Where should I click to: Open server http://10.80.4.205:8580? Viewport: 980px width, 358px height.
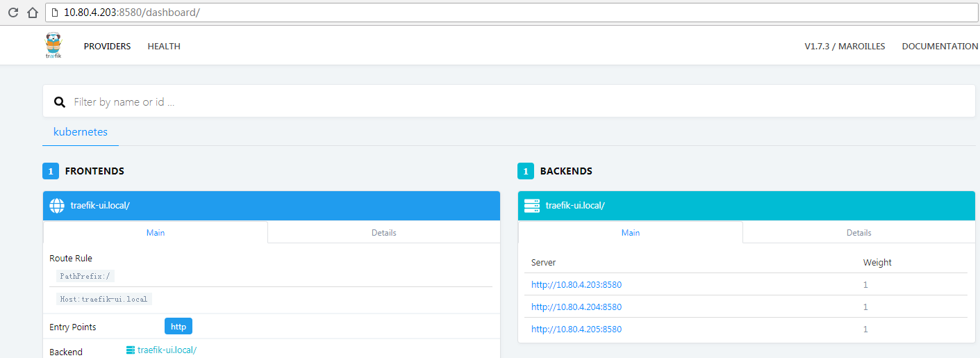(576, 329)
